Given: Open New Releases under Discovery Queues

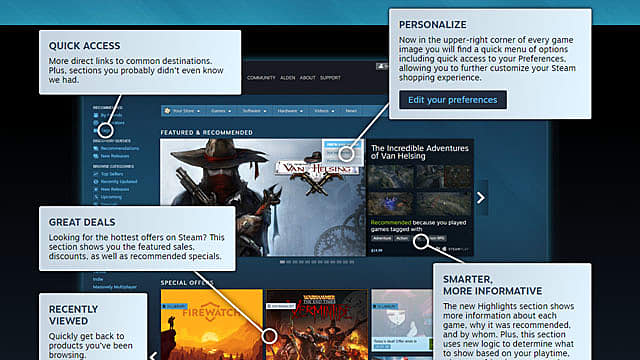Looking at the screenshot, I should click(x=115, y=156).
